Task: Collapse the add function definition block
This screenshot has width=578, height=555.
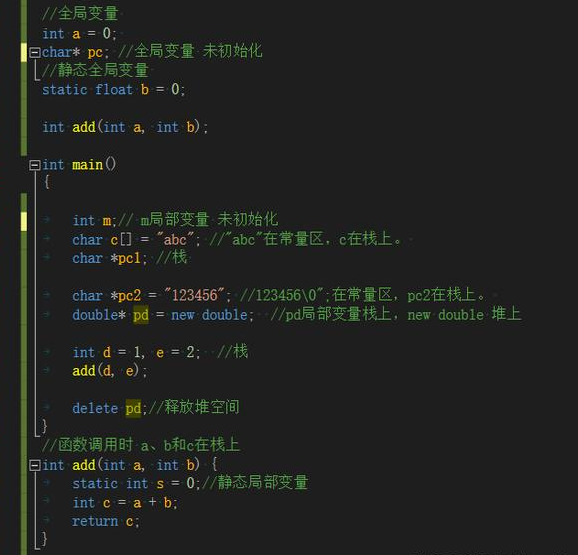Action: pyautogui.click(x=35, y=466)
